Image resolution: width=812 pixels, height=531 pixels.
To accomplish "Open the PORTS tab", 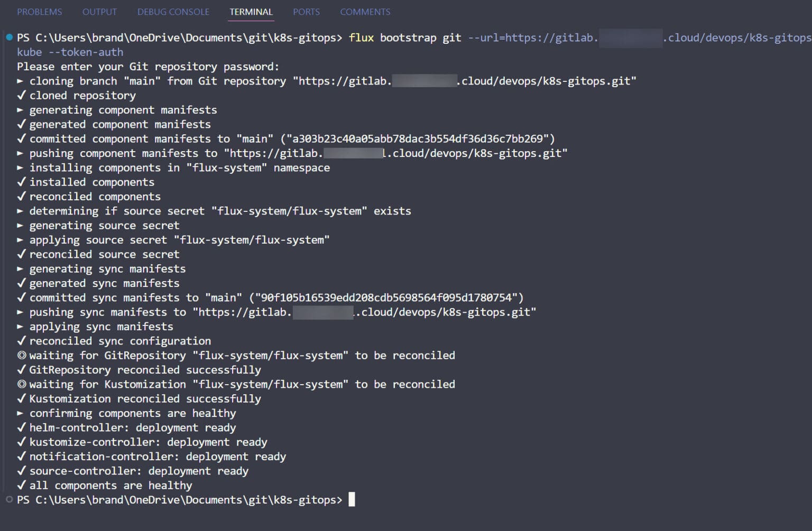I will pyautogui.click(x=306, y=11).
